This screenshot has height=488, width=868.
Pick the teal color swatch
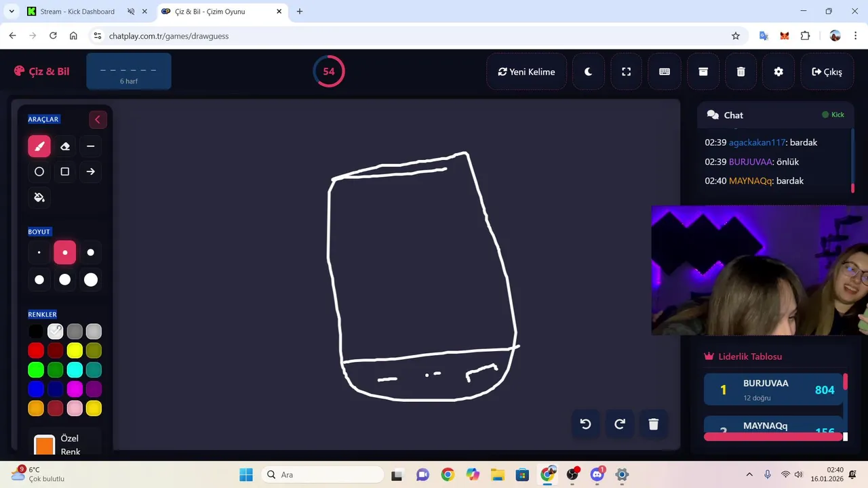click(x=94, y=370)
